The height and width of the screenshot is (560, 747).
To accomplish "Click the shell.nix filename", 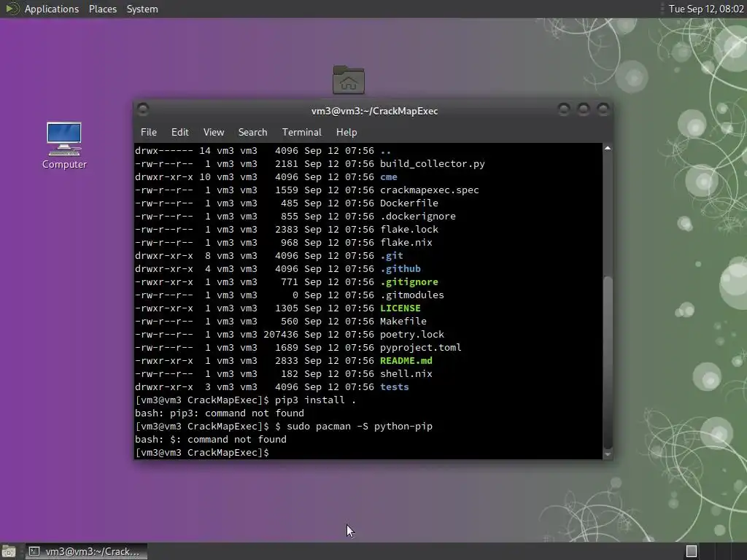I will pos(406,374).
